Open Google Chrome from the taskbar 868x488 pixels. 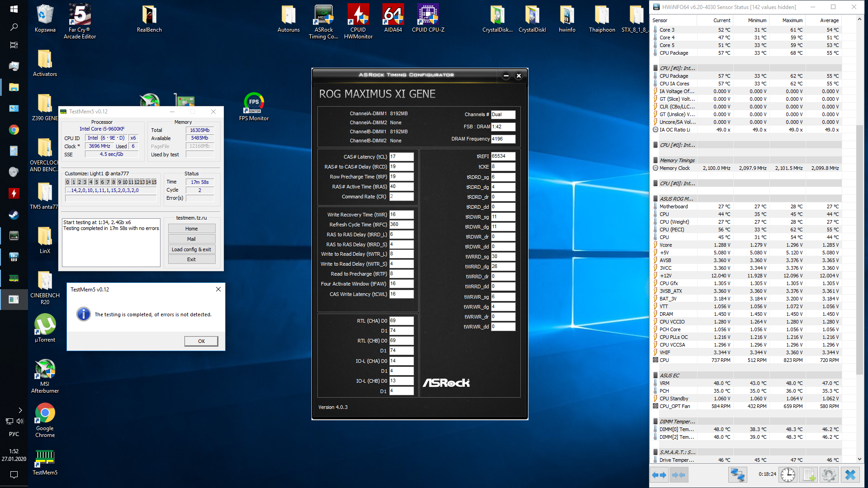[x=14, y=130]
